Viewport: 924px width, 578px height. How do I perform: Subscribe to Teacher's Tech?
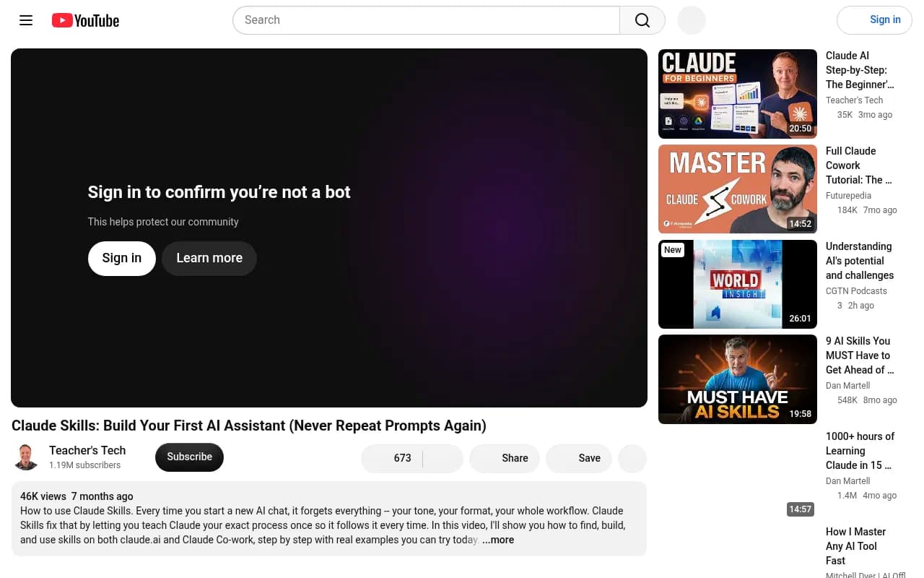click(189, 457)
